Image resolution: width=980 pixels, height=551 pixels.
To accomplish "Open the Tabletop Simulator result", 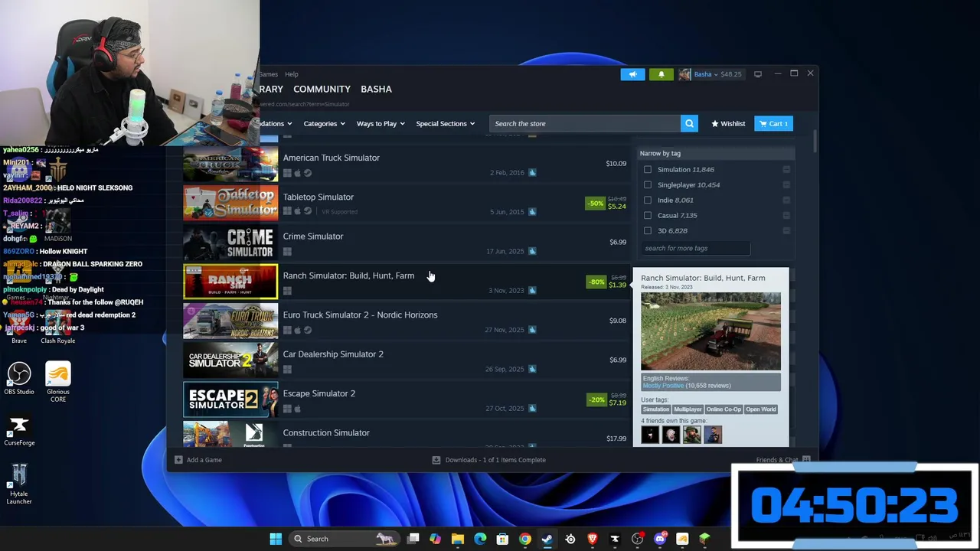I will (x=406, y=204).
